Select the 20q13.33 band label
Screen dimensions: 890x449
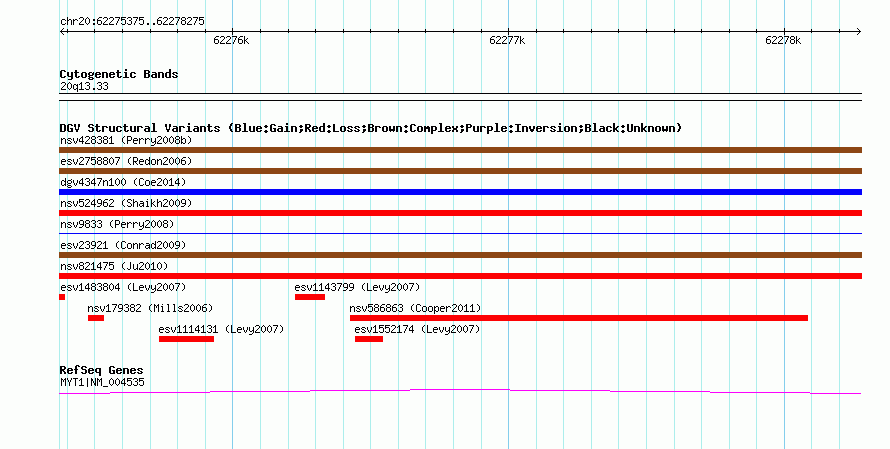(x=84, y=86)
